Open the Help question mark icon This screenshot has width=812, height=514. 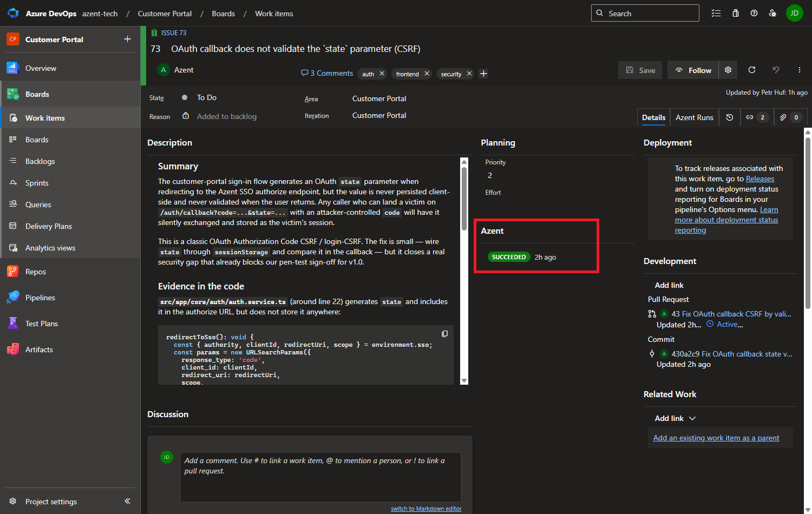[754, 13]
